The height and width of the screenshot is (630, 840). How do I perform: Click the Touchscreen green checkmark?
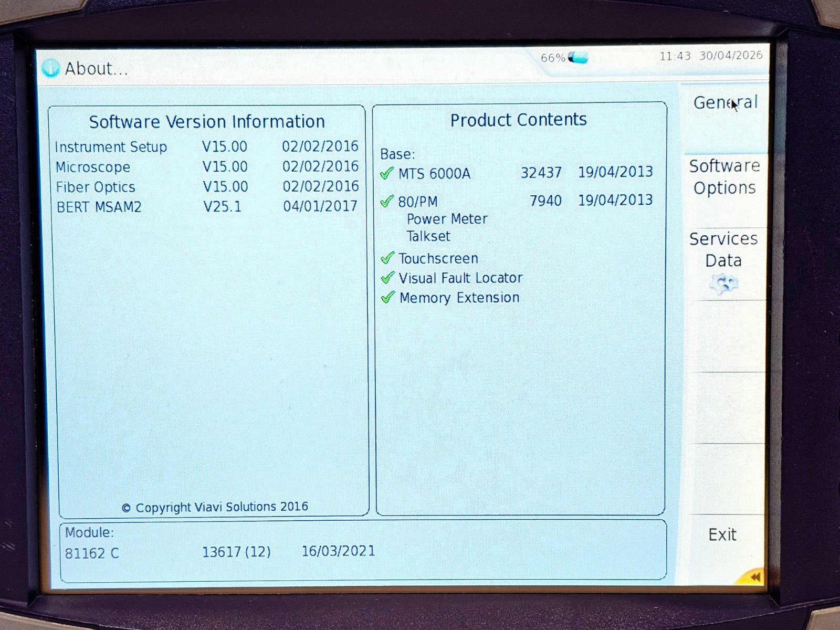click(387, 258)
